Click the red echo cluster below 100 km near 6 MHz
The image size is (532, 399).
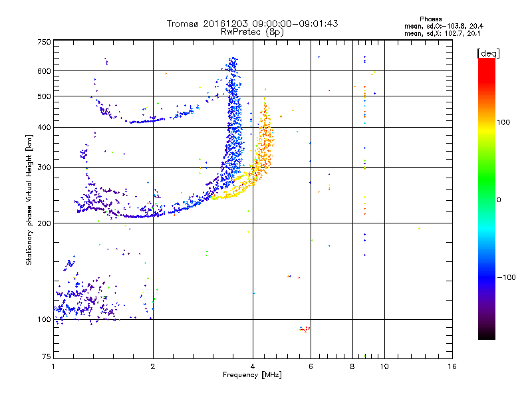pos(305,329)
